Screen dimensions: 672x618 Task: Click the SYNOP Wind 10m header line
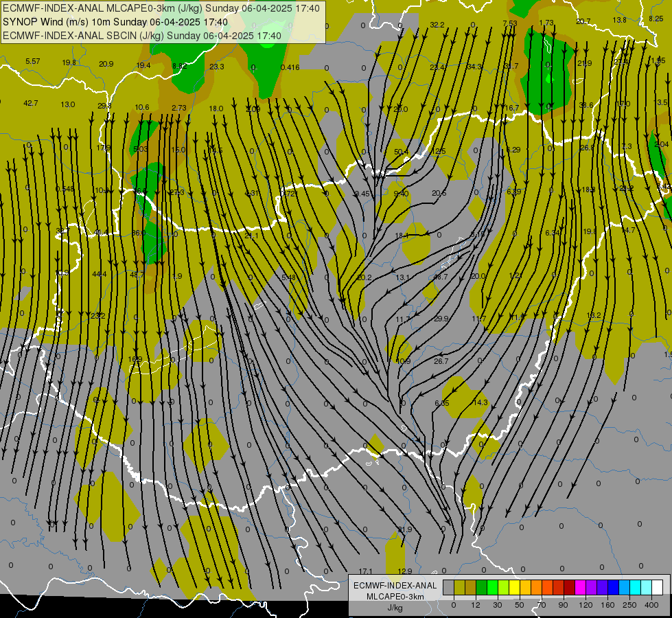click(x=115, y=22)
